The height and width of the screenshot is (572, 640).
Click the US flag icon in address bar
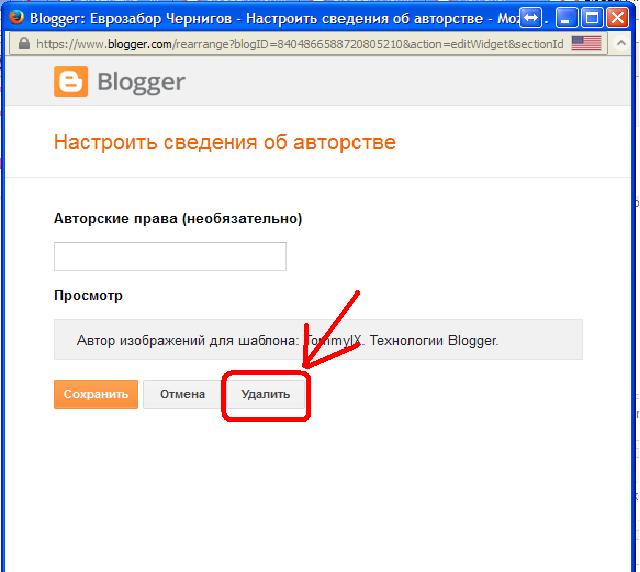[586, 43]
